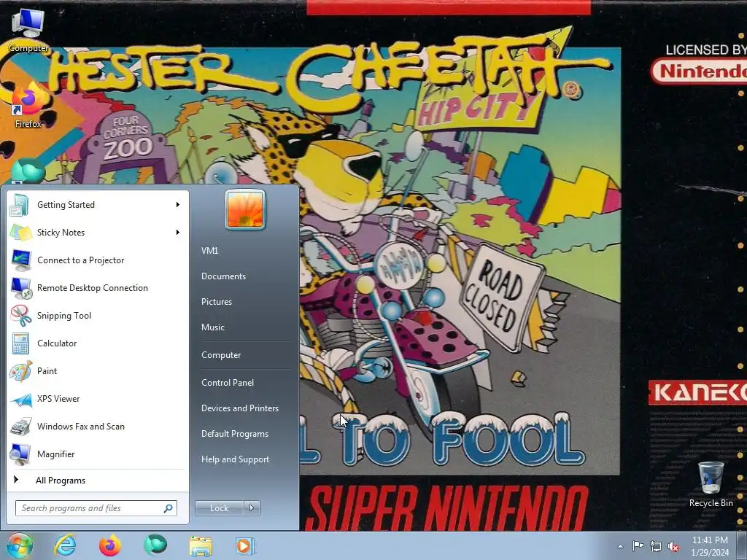Click the network status tray icon
Screen dimensions: 747x560
point(656,546)
